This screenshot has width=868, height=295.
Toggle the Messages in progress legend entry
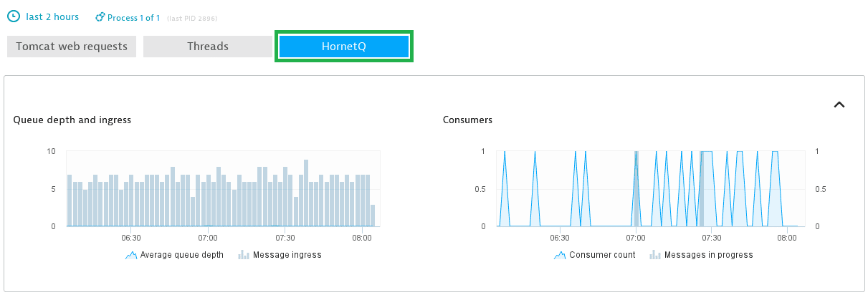[702, 255]
